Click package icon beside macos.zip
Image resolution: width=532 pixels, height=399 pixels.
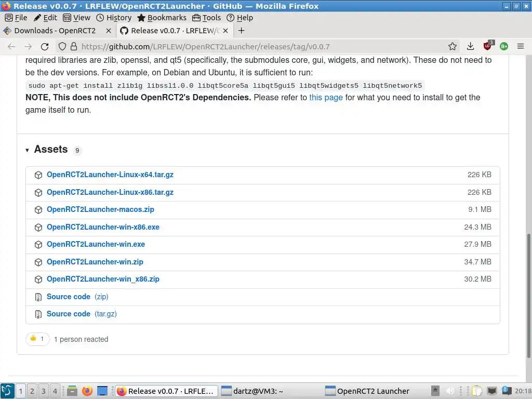pos(38,210)
